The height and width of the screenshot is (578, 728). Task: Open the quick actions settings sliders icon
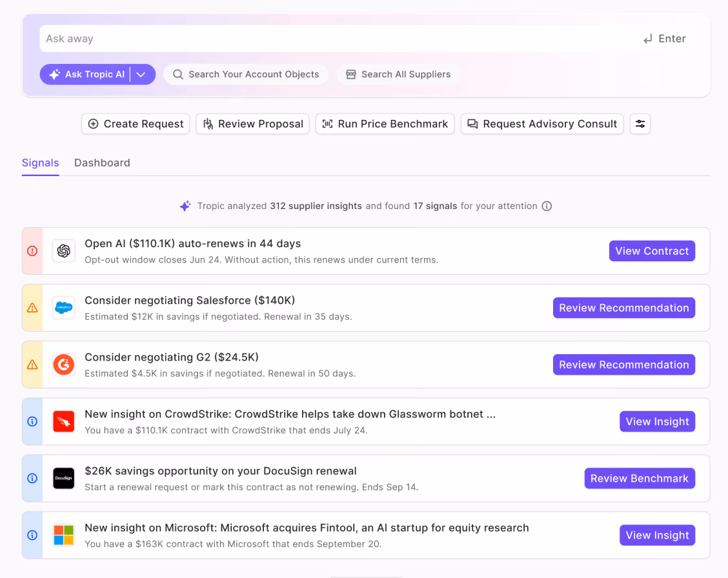pyautogui.click(x=640, y=124)
